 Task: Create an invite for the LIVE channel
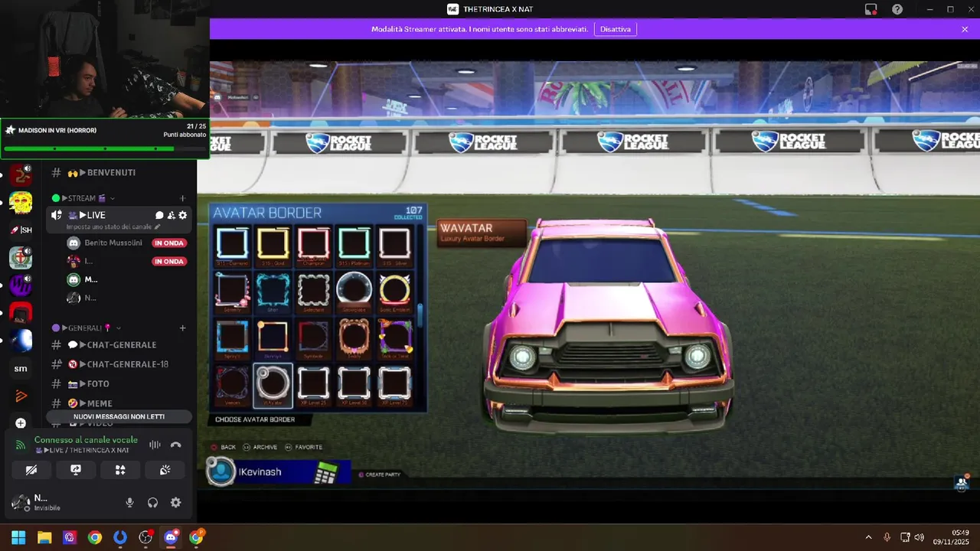(171, 215)
